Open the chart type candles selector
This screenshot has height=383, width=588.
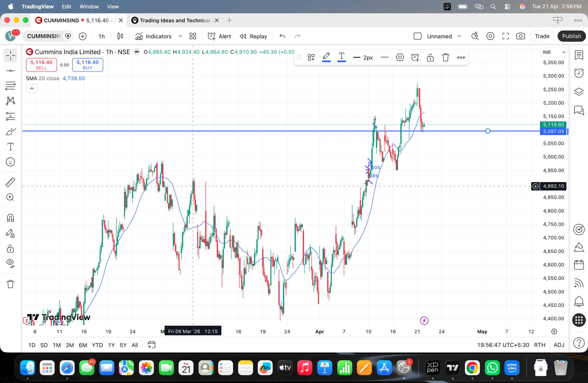point(120,36)
